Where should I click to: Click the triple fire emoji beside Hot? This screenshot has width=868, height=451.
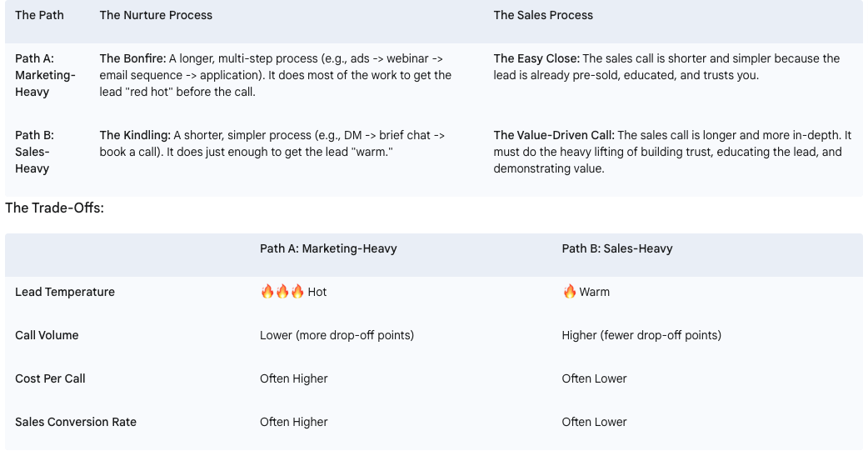[282, 292]
